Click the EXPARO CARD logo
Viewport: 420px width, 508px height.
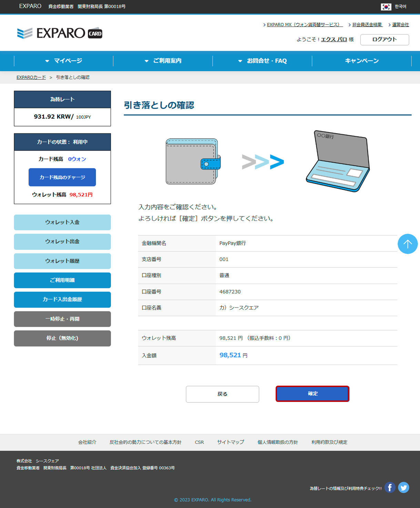(x=60, y=33)
